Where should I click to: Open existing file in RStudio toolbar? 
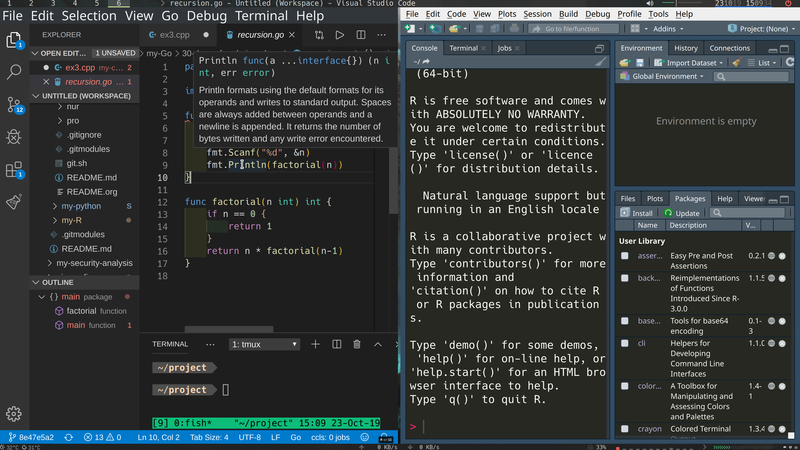pyautogui.click(x=456, y=29)
